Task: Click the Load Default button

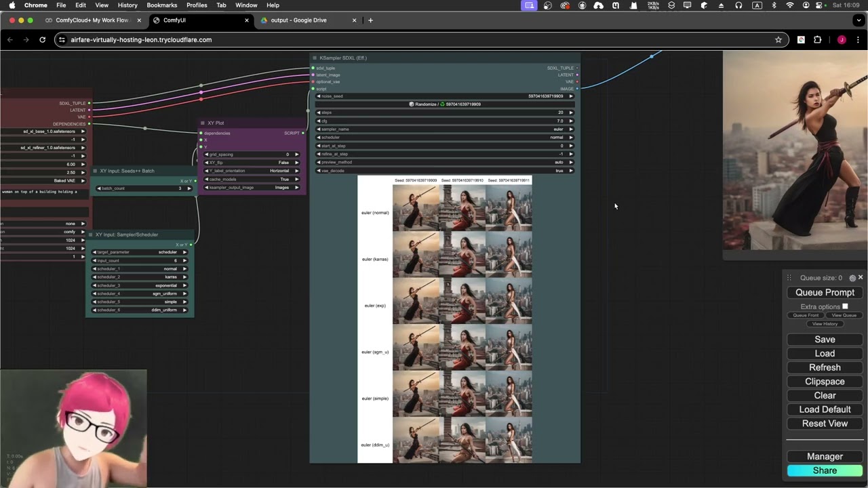Action: pyautogui.click(x=825, y=409)
